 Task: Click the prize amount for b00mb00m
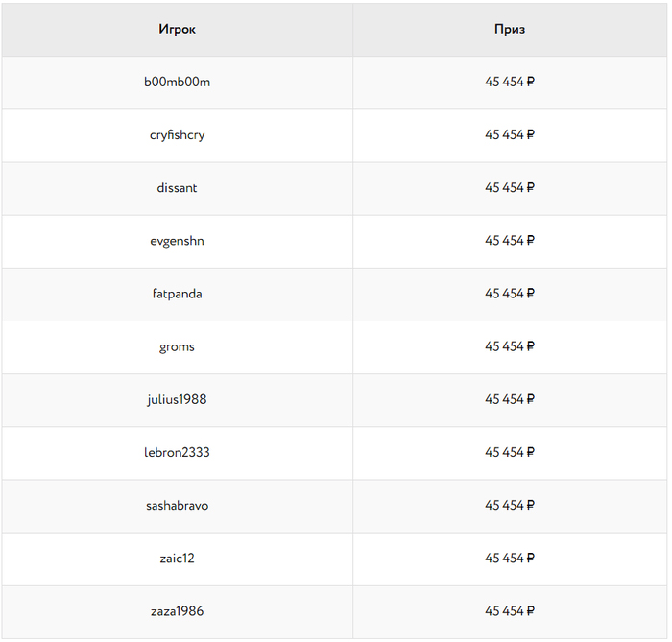tap(510, 82)
